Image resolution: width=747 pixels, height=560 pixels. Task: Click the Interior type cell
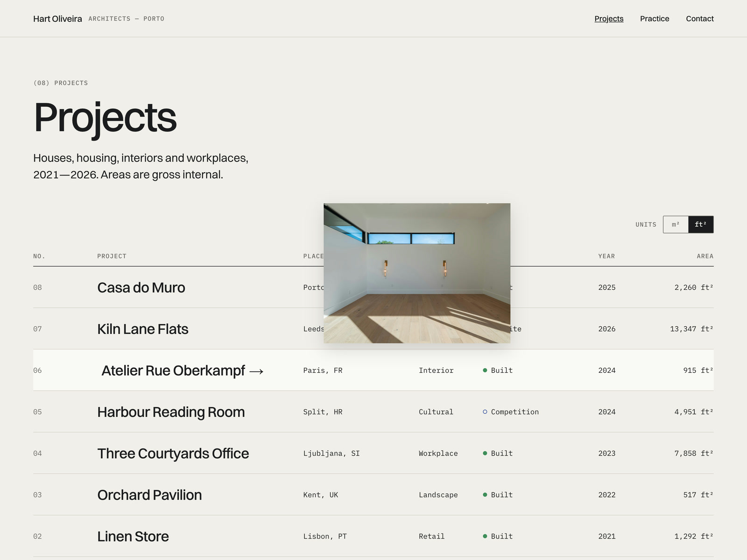436,371
